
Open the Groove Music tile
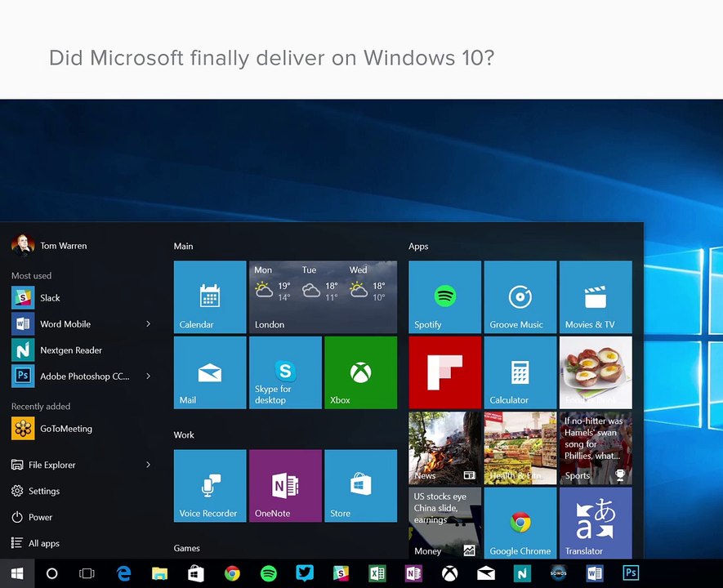click(520, 296)
